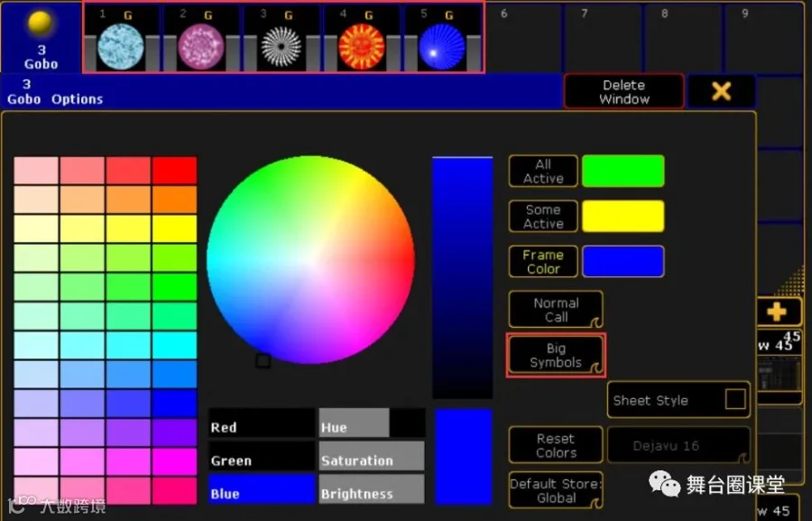Click the Delete Window button
This screenshot has width=812, height=521.
point(624,92)
